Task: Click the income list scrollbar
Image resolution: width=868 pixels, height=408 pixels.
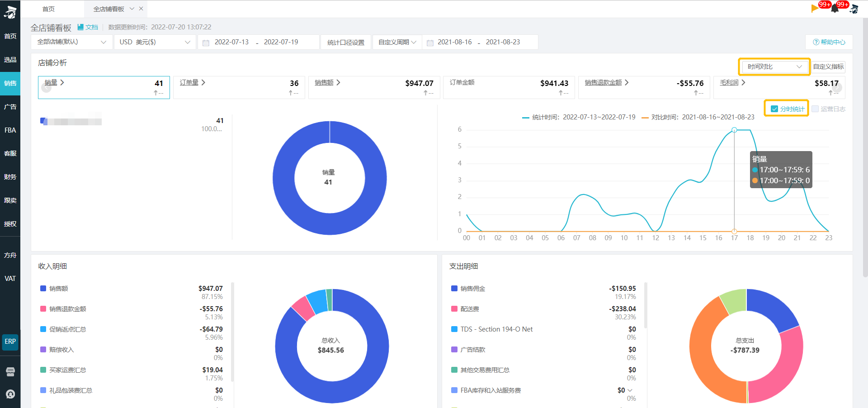Action: click(232, 332)
